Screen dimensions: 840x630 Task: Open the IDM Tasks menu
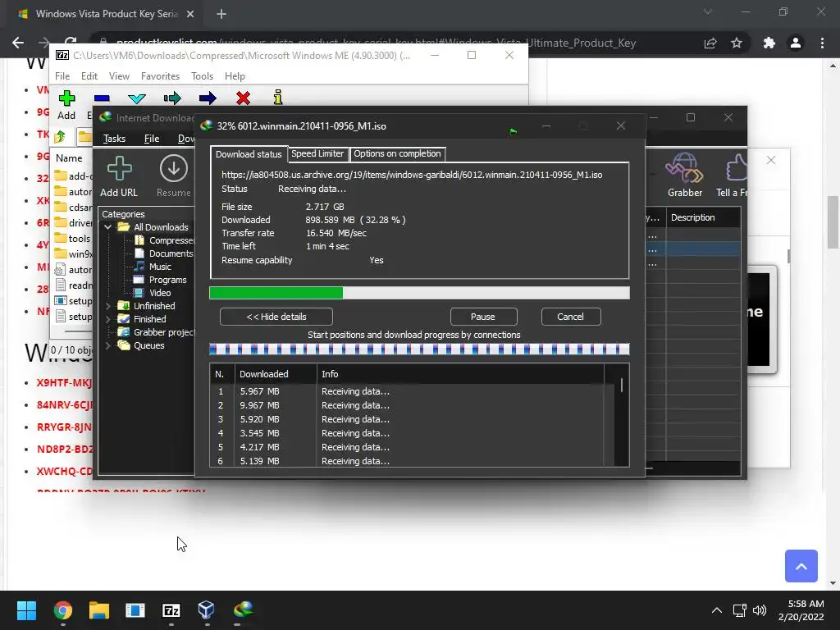(x=114, y=139)
